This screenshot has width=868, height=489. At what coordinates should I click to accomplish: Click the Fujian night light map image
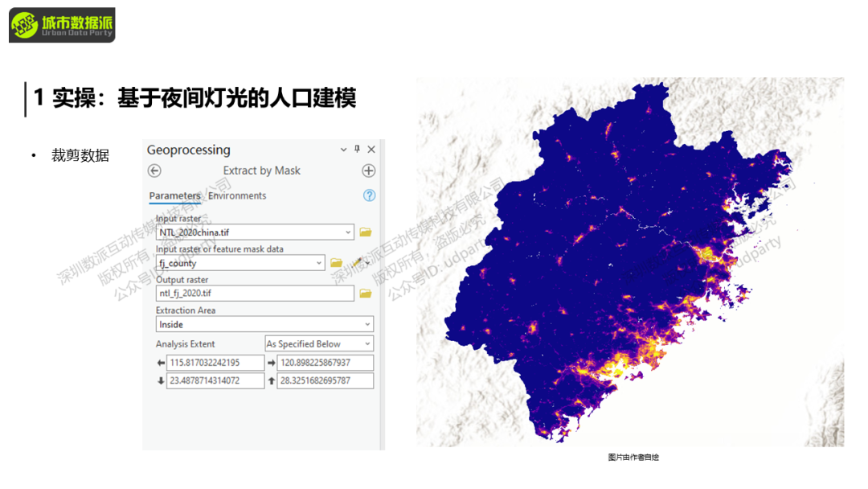pos(630,262)
